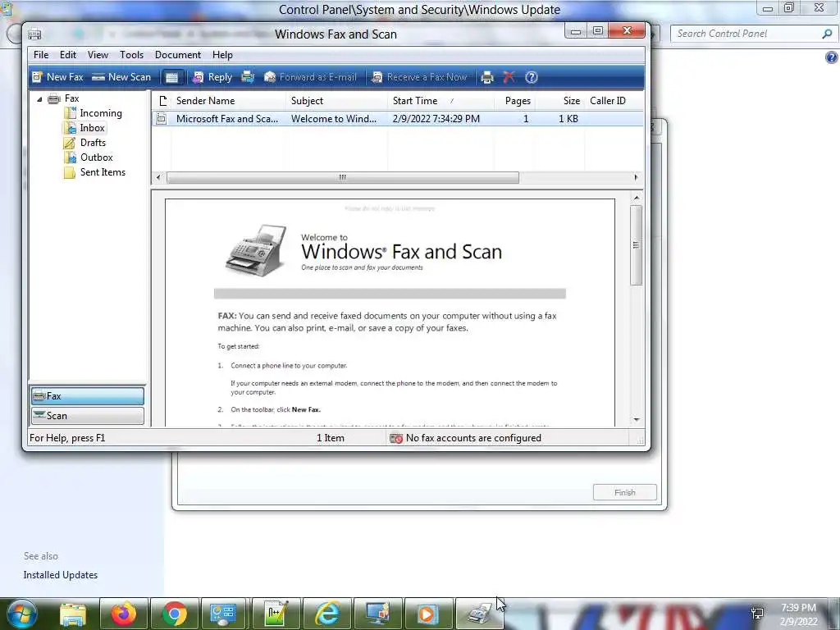Open the monitor-and-shield taskbar icon left of the media player
Image resolution: width=840 pixels, height=630 pixels.
point(377,614)
